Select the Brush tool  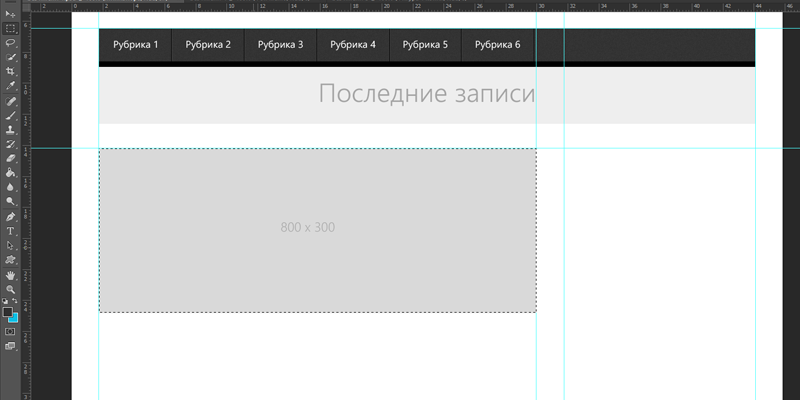[10, 115]
